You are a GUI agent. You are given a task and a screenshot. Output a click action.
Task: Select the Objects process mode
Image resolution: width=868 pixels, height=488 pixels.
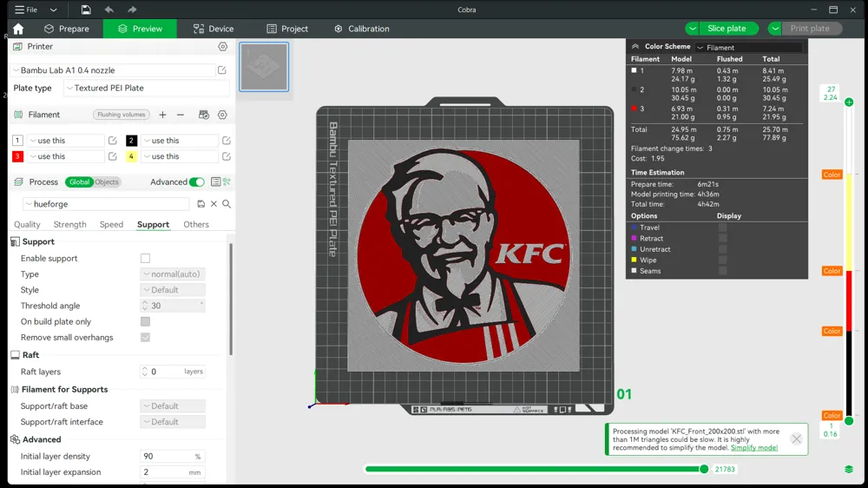[106, 181]
